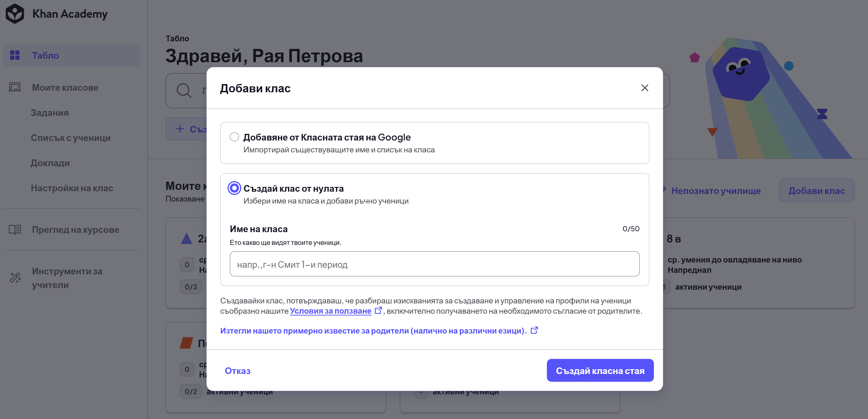The height and width of the screenshot is (419, 868).
Task: Open Настройки на клас in sidebar
Action: pyautogui.click(x=72, y=188)
